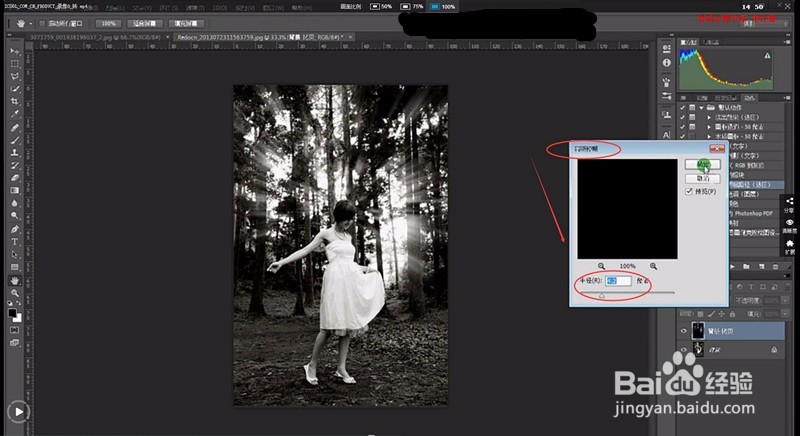This screenshot has height=436, width=800.
Task: Select the Rectangular Marquee tool
Action: [15, 64]
